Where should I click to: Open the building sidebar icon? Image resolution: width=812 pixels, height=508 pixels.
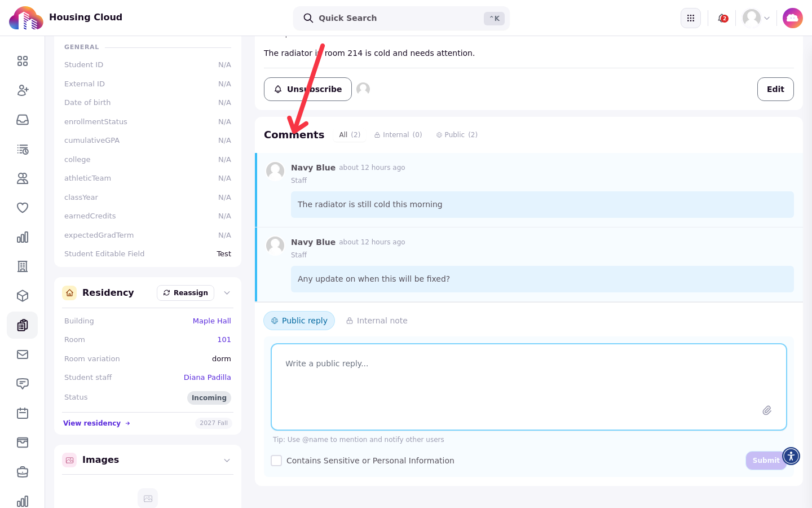tap(23, 266)
